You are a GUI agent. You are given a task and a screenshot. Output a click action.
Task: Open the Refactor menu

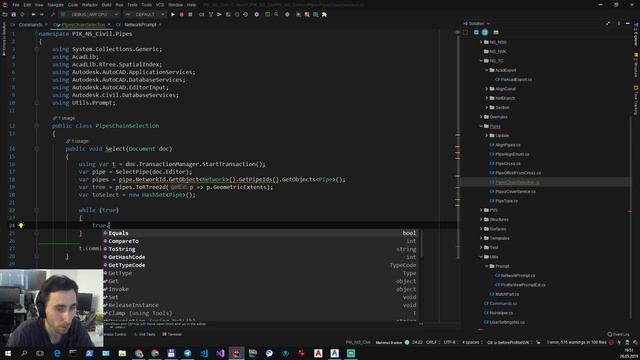(x=90, y=5)
